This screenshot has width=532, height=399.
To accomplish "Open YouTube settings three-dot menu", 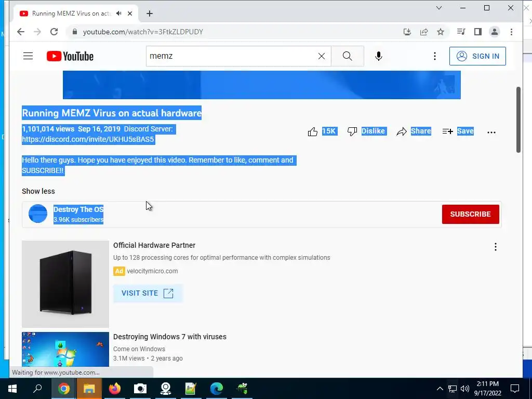I will point(435,56).
